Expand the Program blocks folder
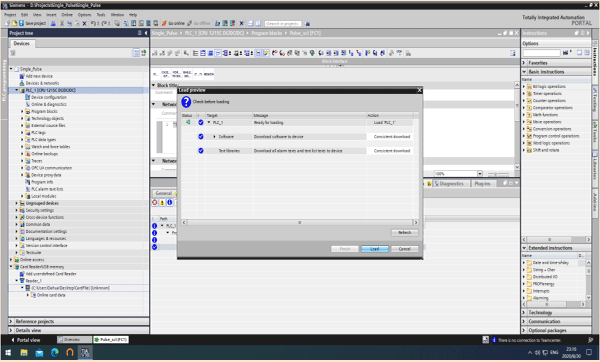 coord(22,111)
